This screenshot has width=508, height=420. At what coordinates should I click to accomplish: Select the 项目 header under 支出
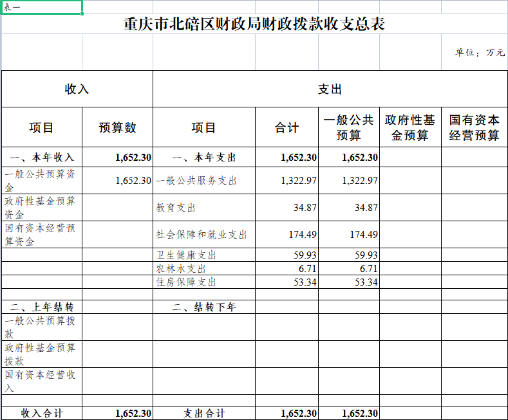click(204, 127)
